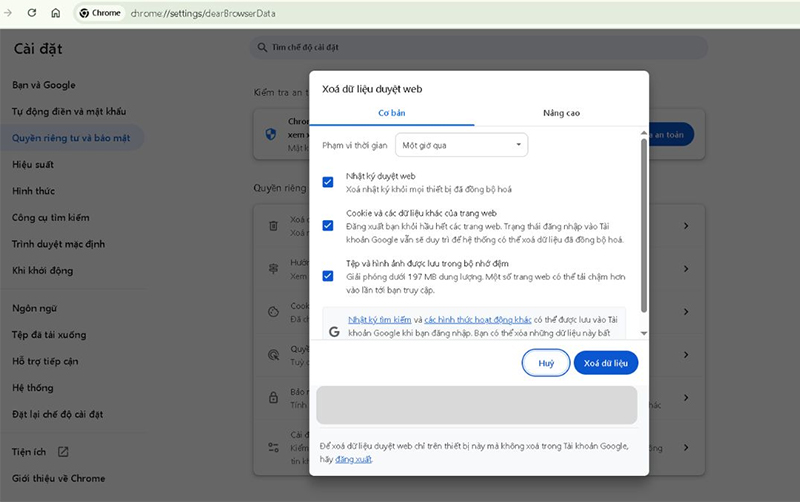Click the Xoá dữ liệu button
Viewport: 800px width, 502px height.
click(x=606, y=363)
